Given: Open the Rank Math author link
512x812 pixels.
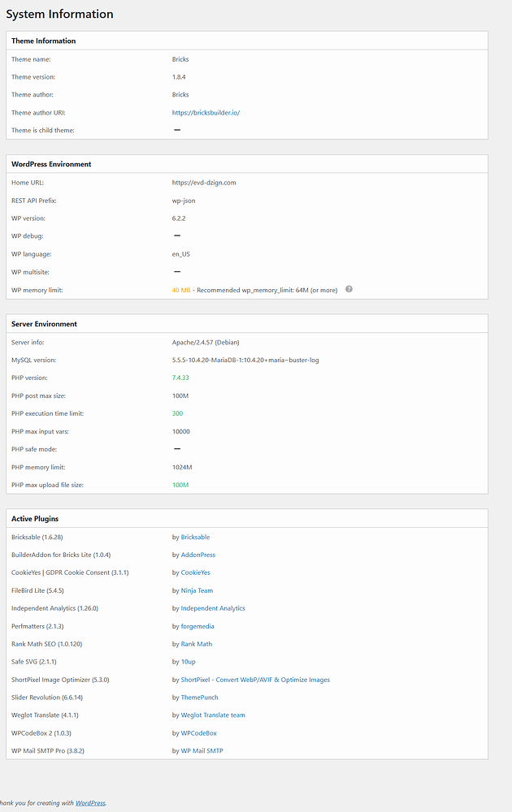Looking at the screenshot, I should pyautogui.click(x=197, y=644).
